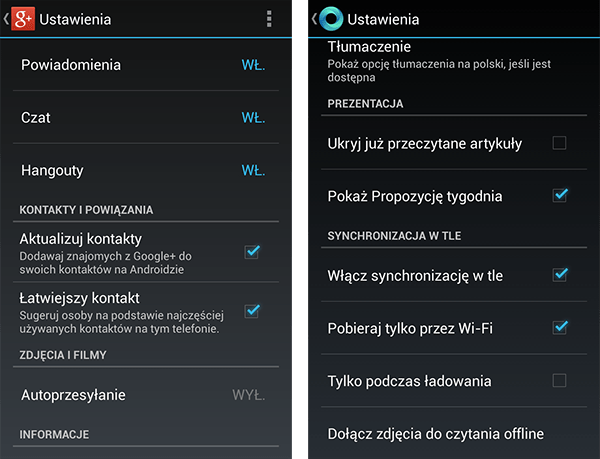Open Czat settings entry
This screenshot has height=459, width=600.
pyautogui.click(x=146, y=117)
